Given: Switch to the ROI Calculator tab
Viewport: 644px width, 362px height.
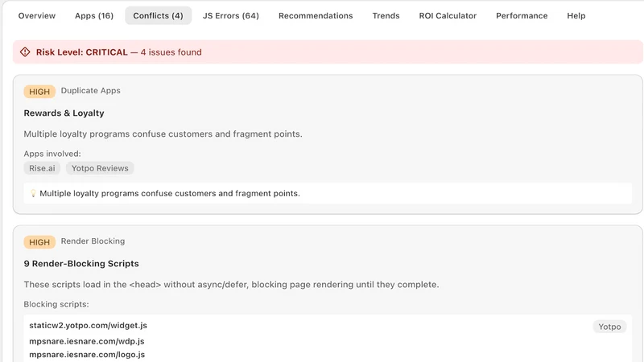Looking at the screenshot, I should [448, 15].
